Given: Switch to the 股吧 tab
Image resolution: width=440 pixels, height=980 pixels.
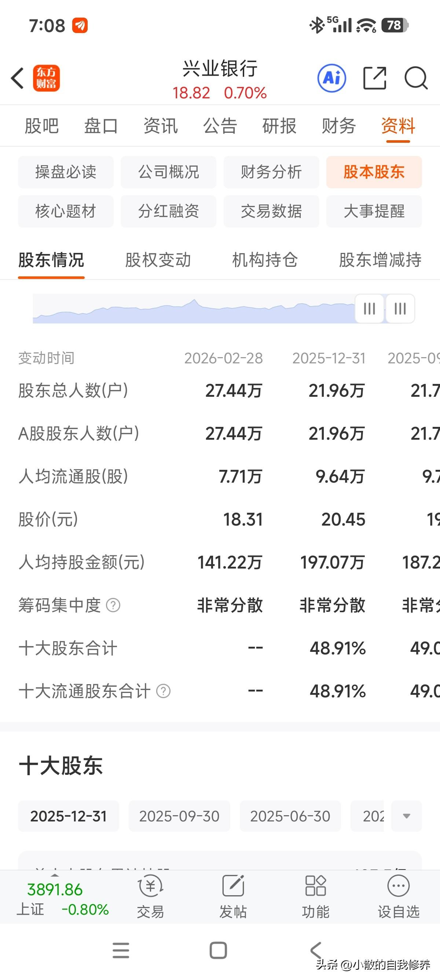Looking at the screenshot, I should 41,126.
